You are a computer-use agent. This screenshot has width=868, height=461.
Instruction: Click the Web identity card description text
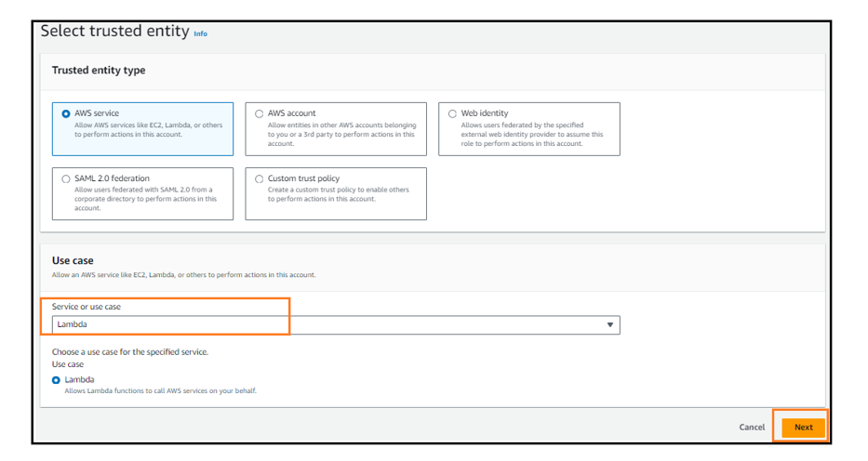pyautogui.click(x=532, y=134)
